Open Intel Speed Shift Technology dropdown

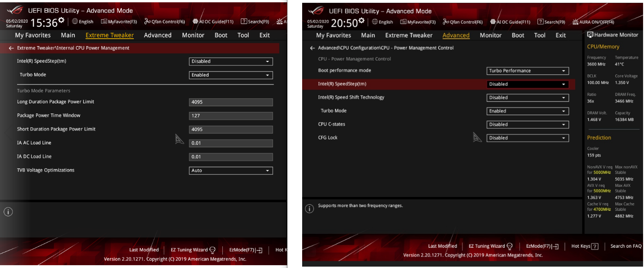click(x=528, y=98)
